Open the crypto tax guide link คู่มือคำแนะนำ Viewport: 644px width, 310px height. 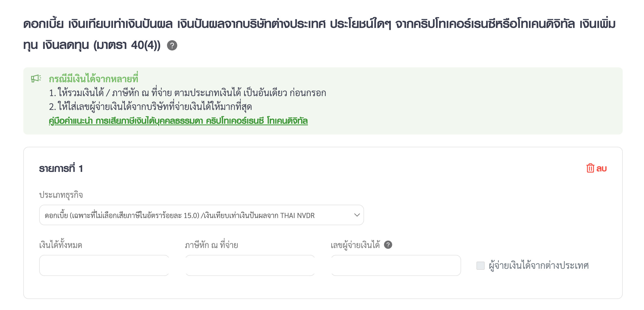[178, 121]
